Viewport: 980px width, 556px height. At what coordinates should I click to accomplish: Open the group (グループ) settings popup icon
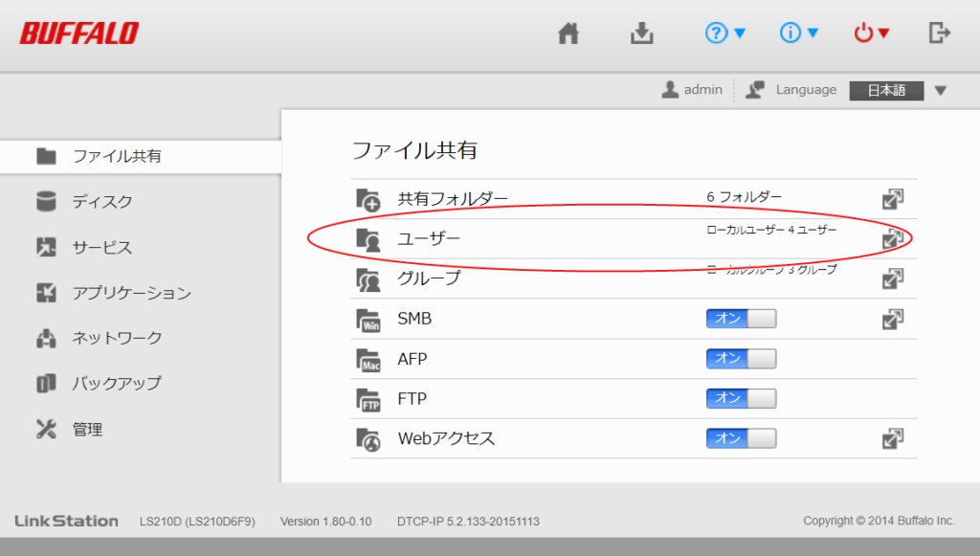892,278
